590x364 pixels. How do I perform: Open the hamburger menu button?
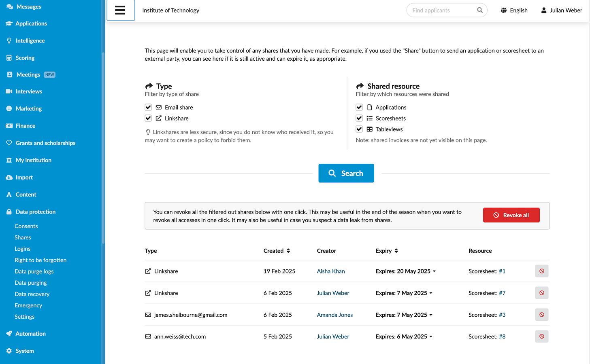[120, 11]
